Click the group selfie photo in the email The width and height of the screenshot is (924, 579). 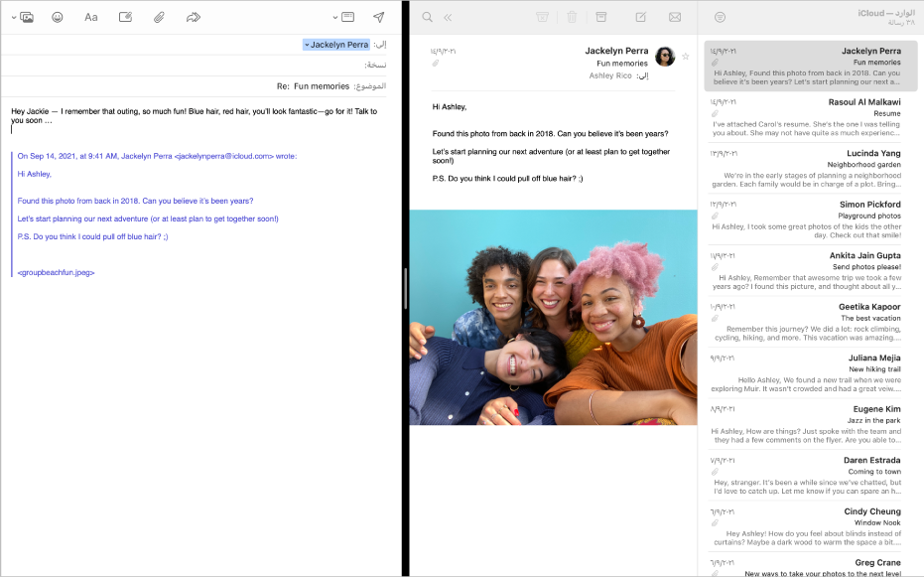pos(553,317)
